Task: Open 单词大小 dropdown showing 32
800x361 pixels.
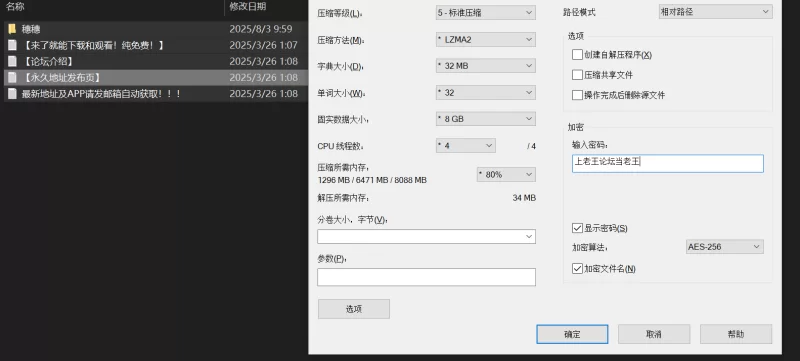Action: click(485, 92)
